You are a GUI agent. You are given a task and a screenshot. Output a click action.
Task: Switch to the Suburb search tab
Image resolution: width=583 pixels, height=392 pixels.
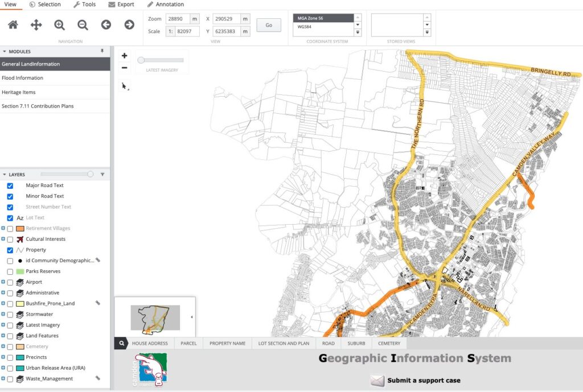[x=355, y=344]
